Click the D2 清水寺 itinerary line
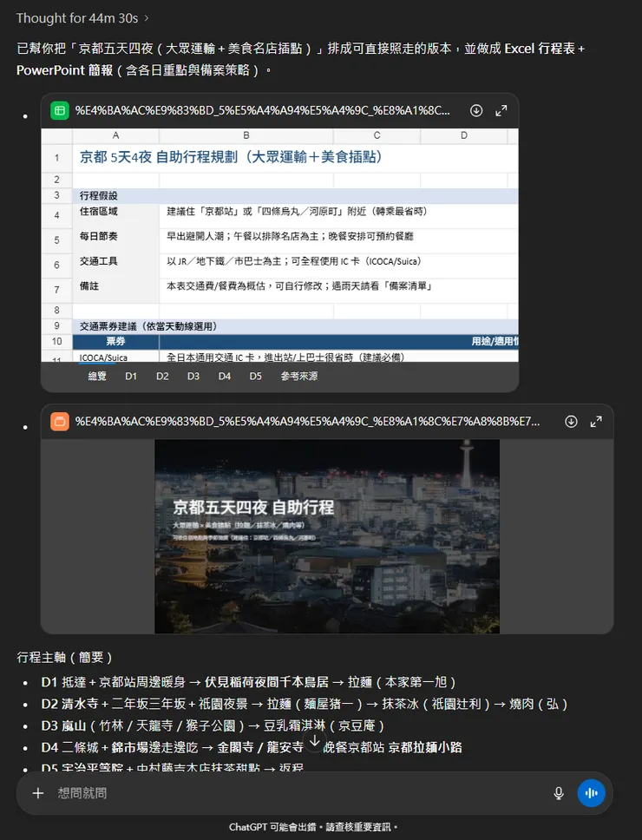This screenshot has width=642, height=840. click(305, 704)
